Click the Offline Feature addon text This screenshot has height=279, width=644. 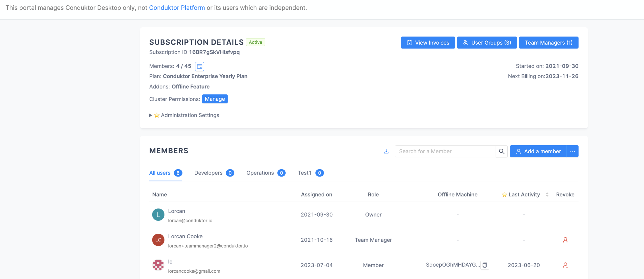[191, 86]
